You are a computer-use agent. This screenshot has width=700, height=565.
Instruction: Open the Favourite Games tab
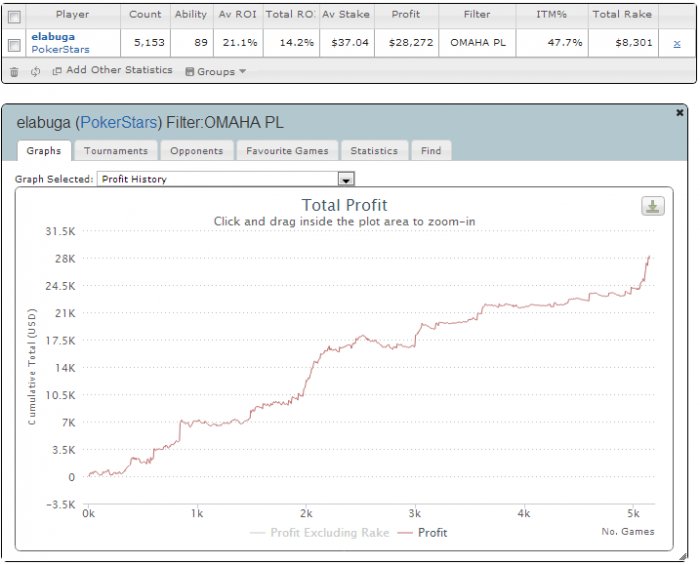tap(287, 151)
